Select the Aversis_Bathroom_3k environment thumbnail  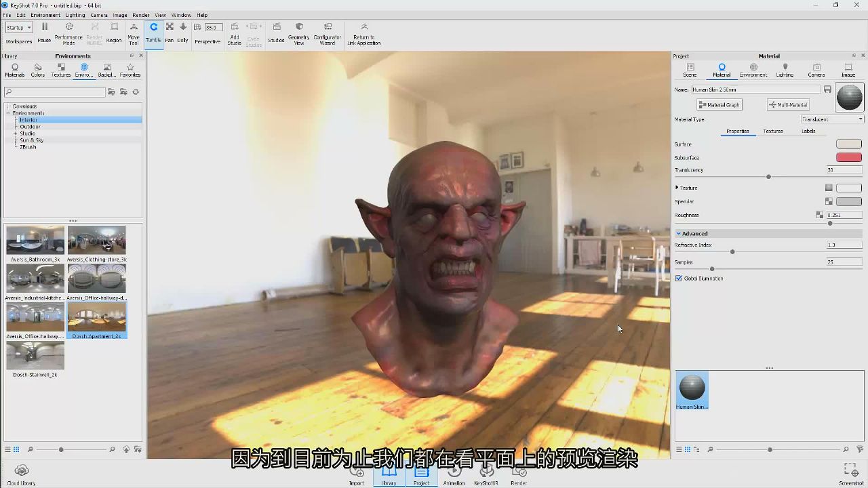pos(35,244)
